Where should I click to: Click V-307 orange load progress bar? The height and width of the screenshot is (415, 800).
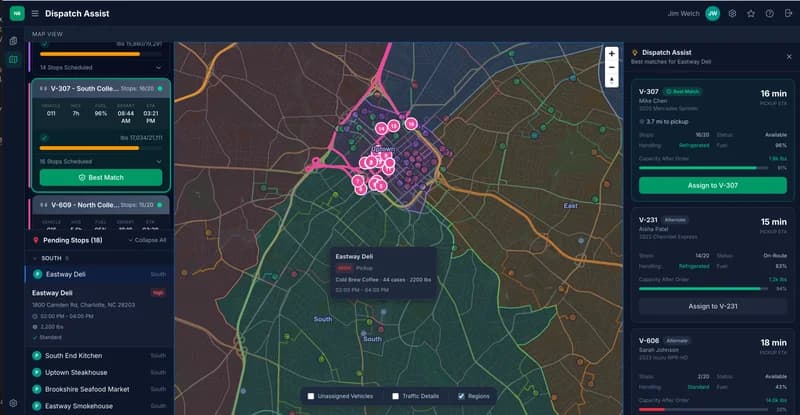coord(101,148)
